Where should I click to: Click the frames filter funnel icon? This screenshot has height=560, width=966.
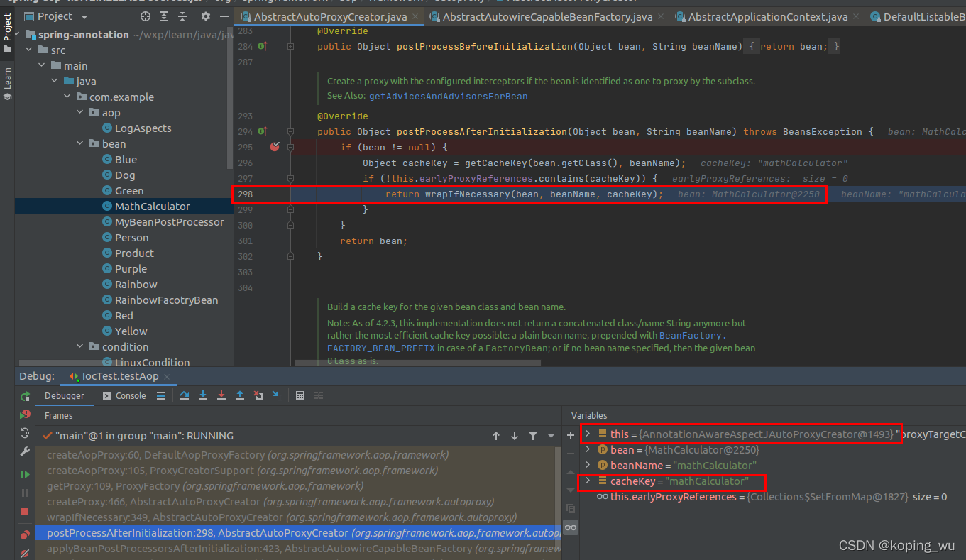[533, 436]
